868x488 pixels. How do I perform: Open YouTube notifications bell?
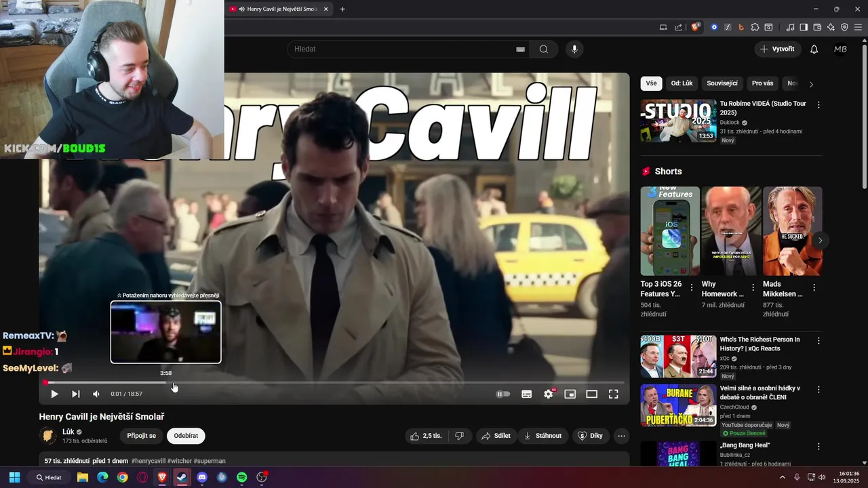coord(814,49)
